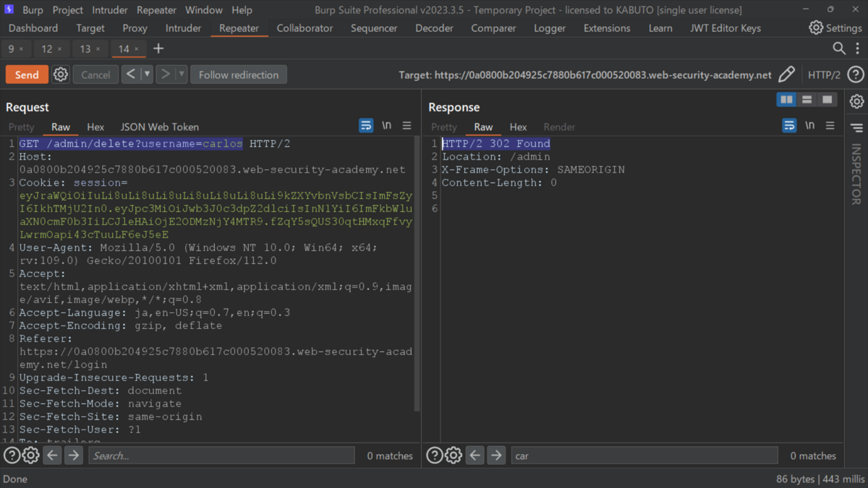Select the request Hex view tab
This screenshot has width=868, height=488.
coord(95,127)
